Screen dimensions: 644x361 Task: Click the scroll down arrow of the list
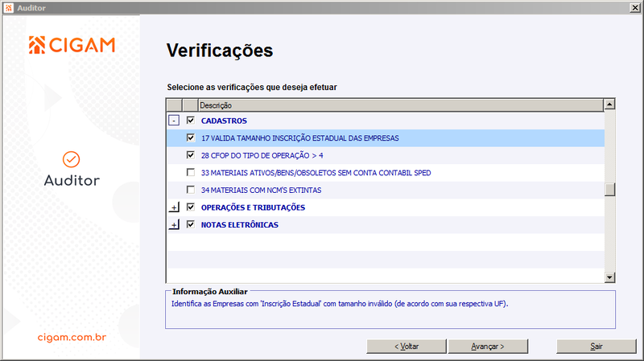[609, 277]
